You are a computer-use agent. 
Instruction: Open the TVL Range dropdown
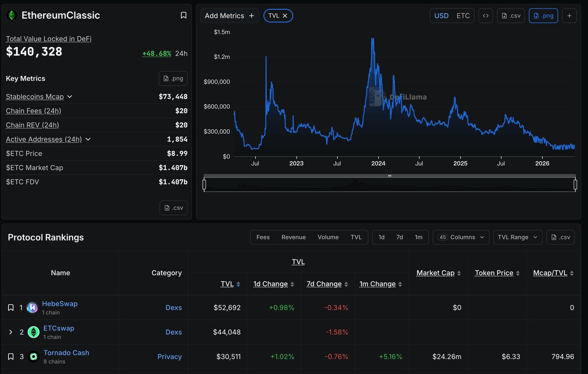(x=517, y=237)
